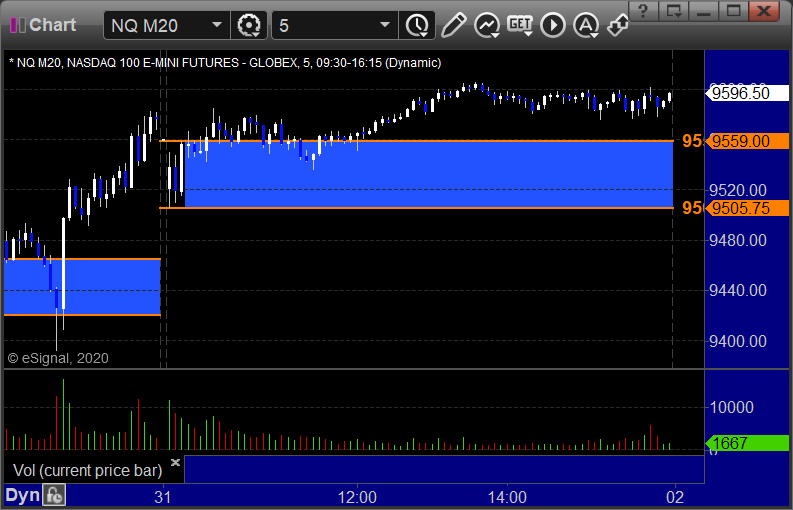Open the time template clock menu
793x510 pixels.
(417, 25)
